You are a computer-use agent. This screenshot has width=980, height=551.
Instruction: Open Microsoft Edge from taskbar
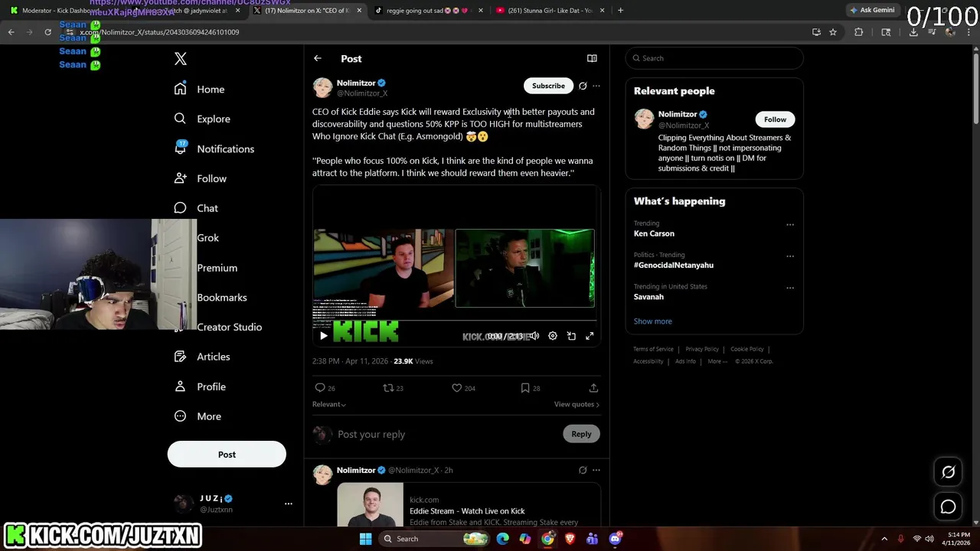[x=502, y=539]
